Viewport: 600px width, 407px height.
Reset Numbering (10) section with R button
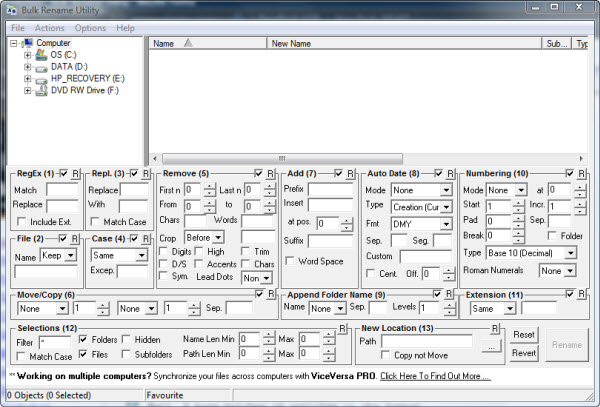point(581,174)
